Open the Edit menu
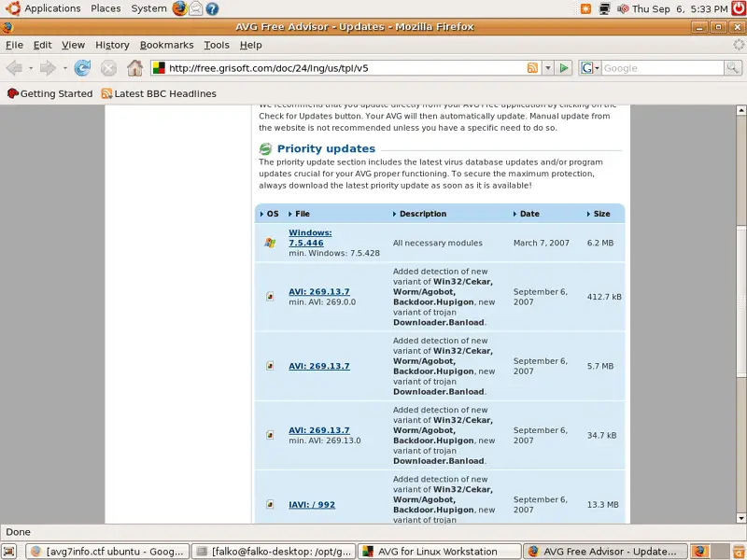This screenshot has height=560, width=747. 42,45
